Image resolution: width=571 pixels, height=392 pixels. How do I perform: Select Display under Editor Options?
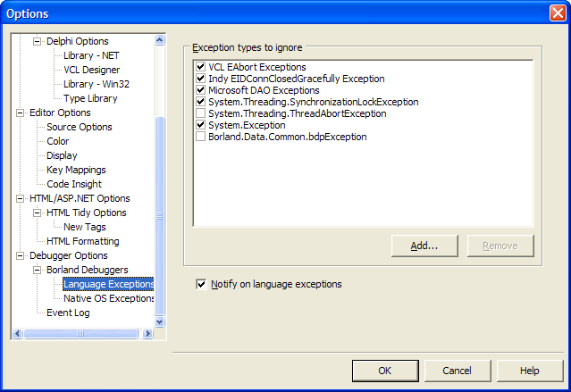62,155
